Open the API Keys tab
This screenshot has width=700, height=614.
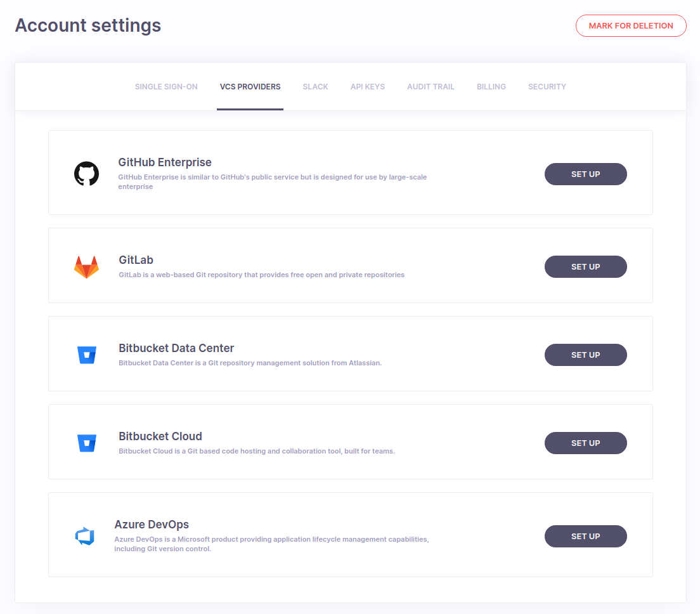pyautogui.click(x=368, y=87)
